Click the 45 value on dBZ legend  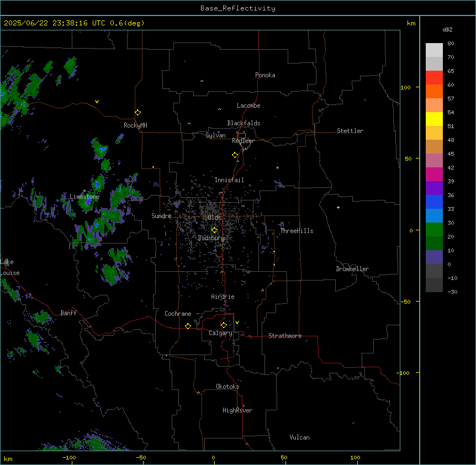click(451, 154)
